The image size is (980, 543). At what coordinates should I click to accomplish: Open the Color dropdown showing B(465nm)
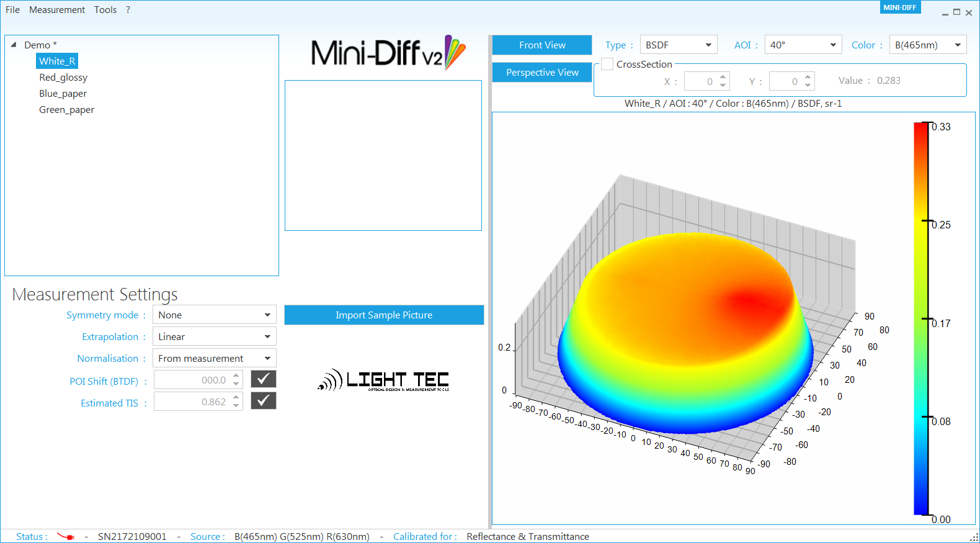coord(928,45)
